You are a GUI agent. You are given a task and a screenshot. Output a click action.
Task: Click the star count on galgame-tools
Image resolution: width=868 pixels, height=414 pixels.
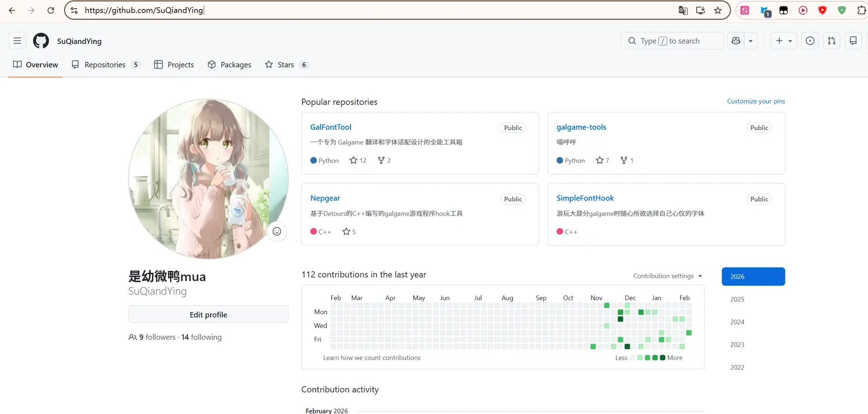click(603, 161)
